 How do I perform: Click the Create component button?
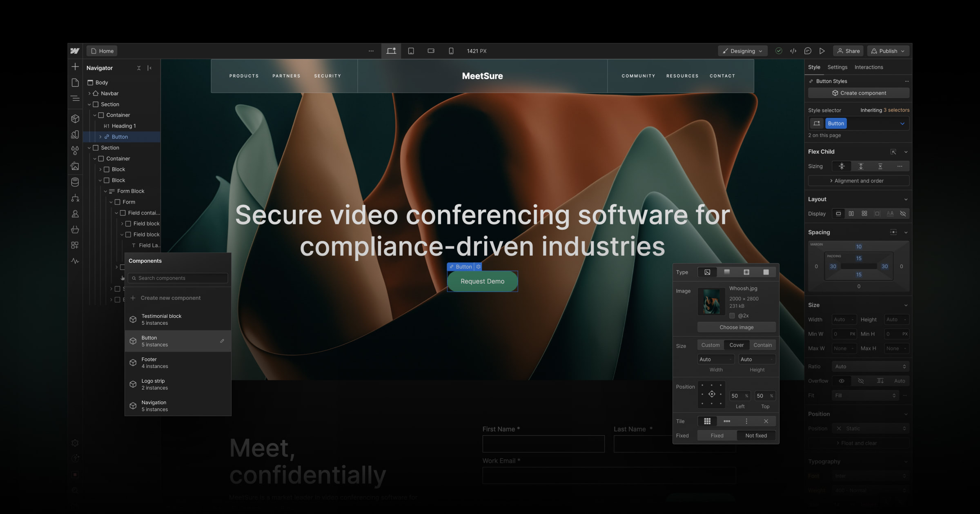[x=858, y=93]
